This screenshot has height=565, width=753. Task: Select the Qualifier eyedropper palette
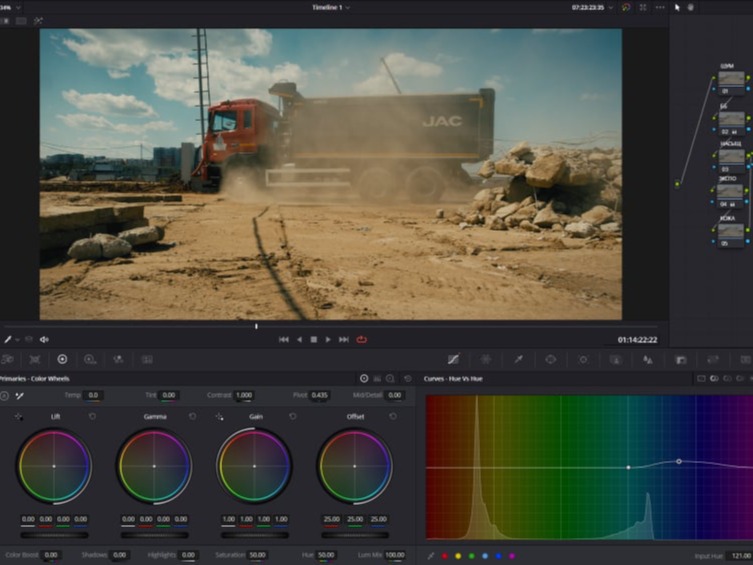(x=518, y=359)
